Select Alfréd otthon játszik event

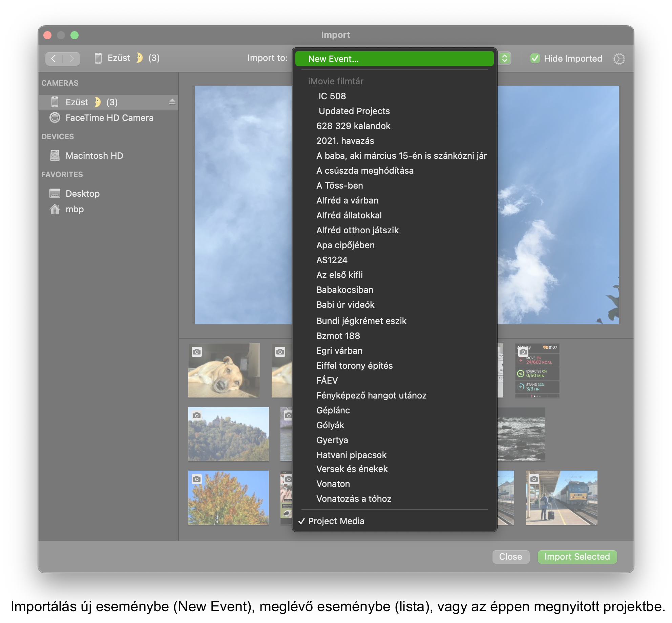point(395,230)
